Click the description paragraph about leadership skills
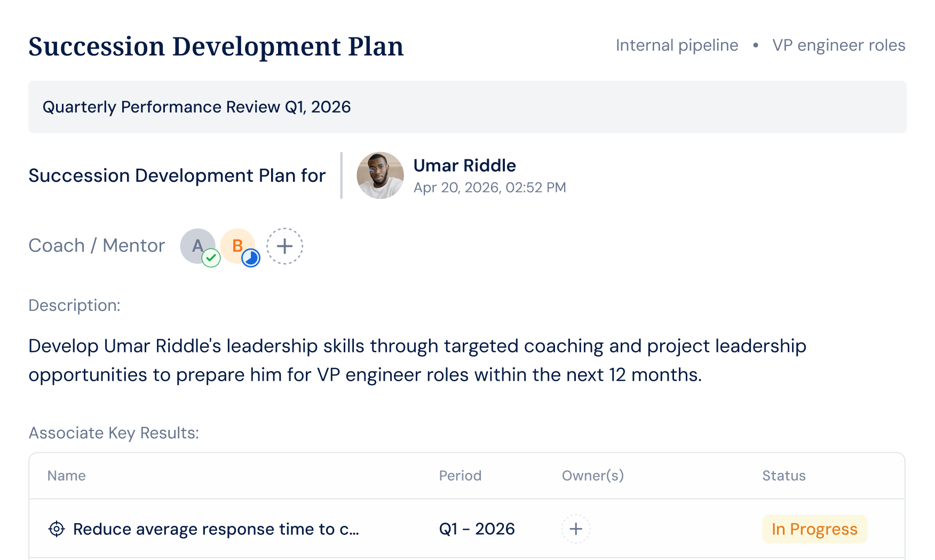 pos(417,360)
